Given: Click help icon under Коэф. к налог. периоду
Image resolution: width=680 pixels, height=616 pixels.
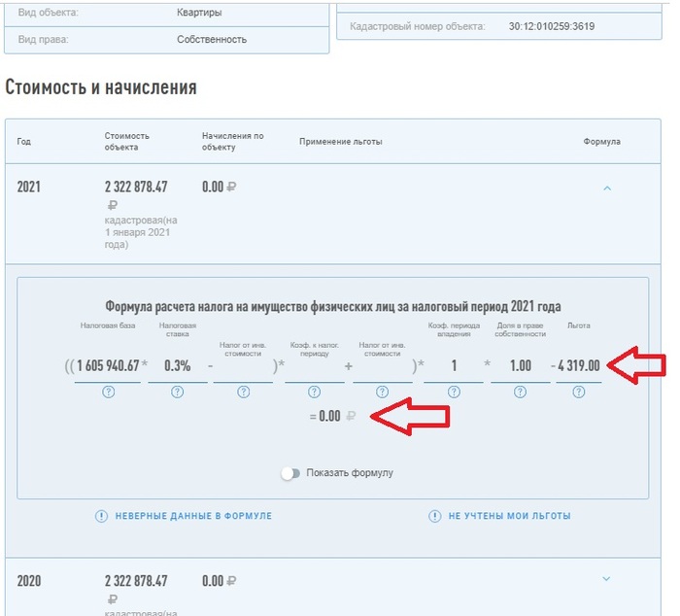Looking at the screenshot, I should pos(314,393).
